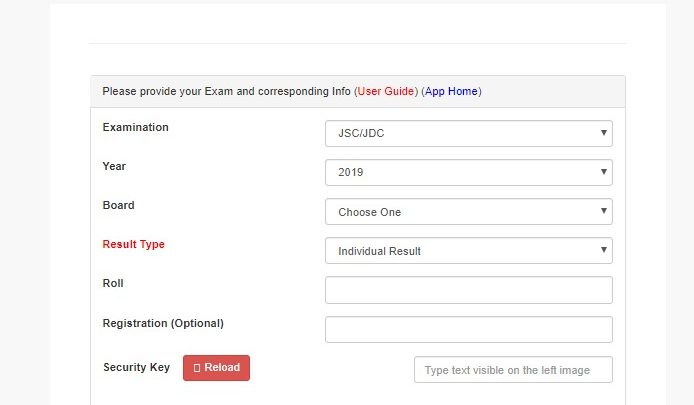Click the Roll label text
Image resolution: width=694 pixels, height=405 pixels.
point(113,283)
